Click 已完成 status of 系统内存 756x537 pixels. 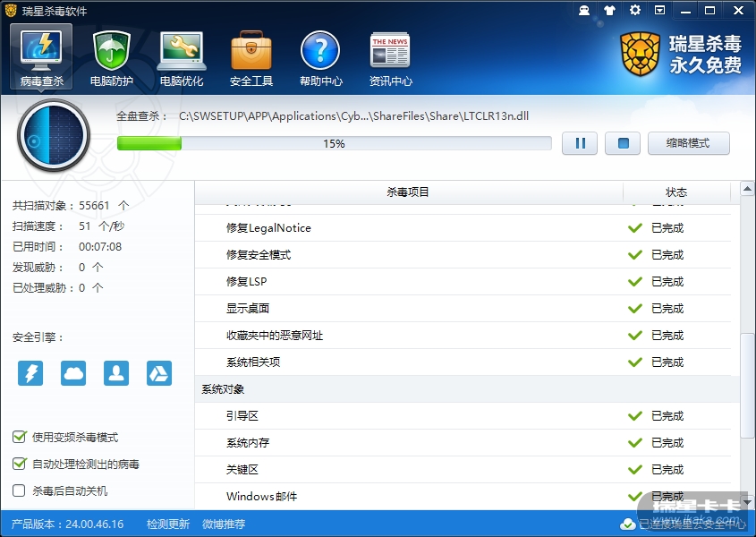coord(667,442)
